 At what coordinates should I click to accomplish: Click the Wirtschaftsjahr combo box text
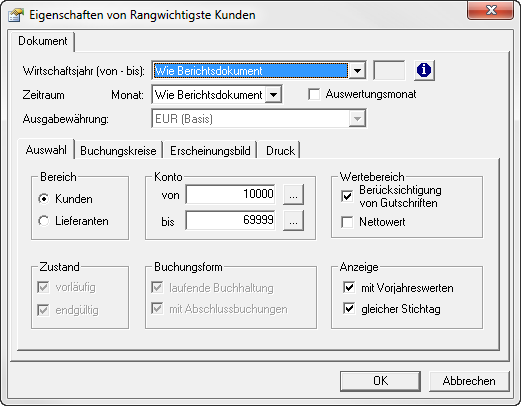250,71
